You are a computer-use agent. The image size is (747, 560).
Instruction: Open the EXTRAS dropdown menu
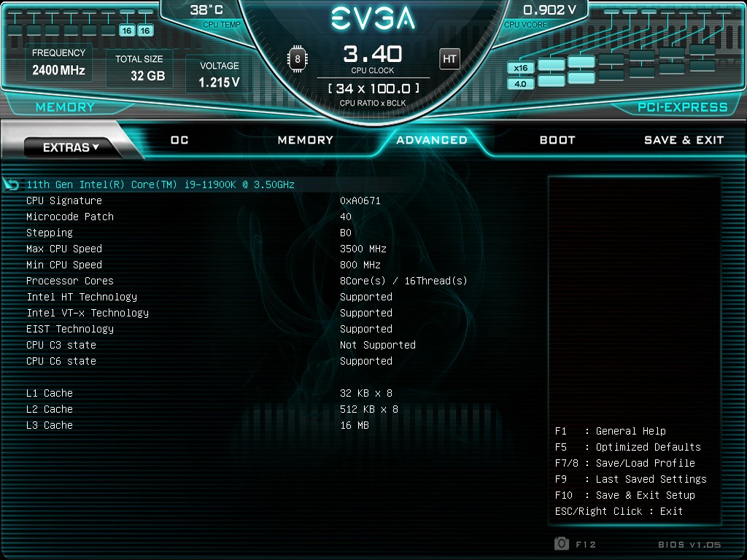coord(71,147)
